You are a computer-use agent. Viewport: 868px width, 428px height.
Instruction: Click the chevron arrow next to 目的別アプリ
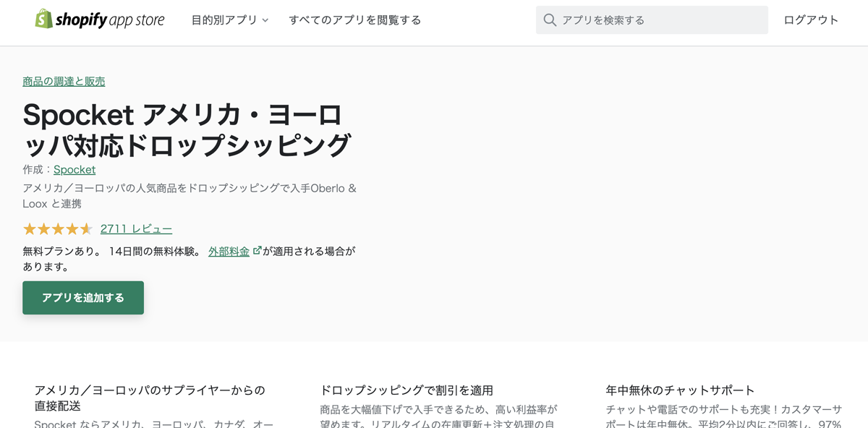click(x=265, y=20)
